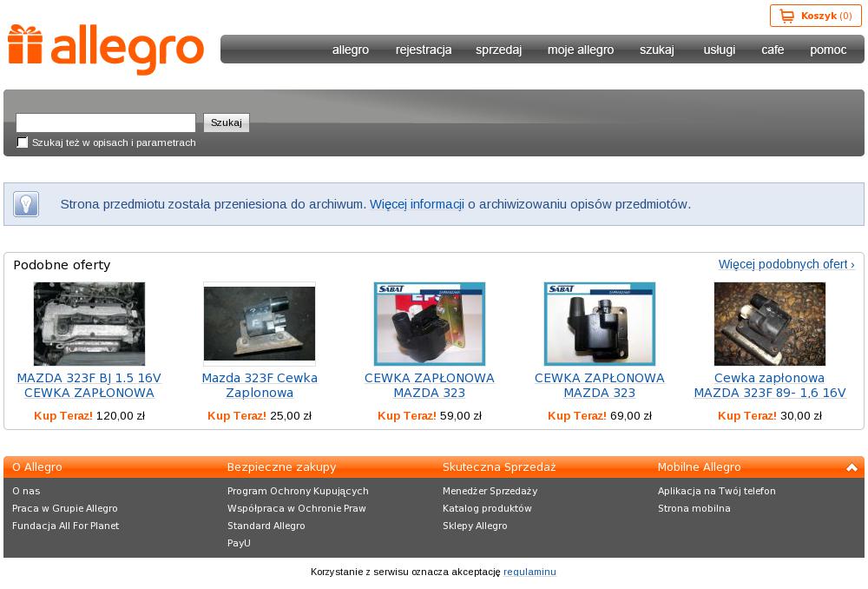Focus the search text field
Image resolution: width=868 pixels, height=589 pixels.
[x=106, y=122]
